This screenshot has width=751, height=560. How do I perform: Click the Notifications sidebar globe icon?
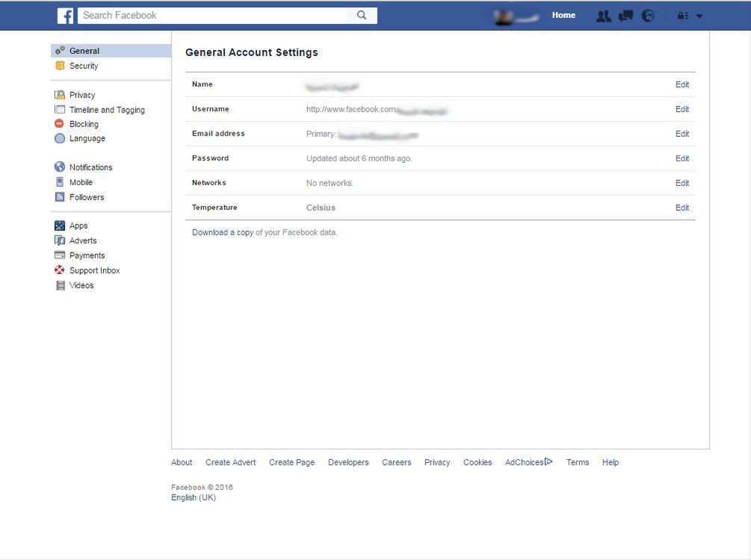coord(59,167)
